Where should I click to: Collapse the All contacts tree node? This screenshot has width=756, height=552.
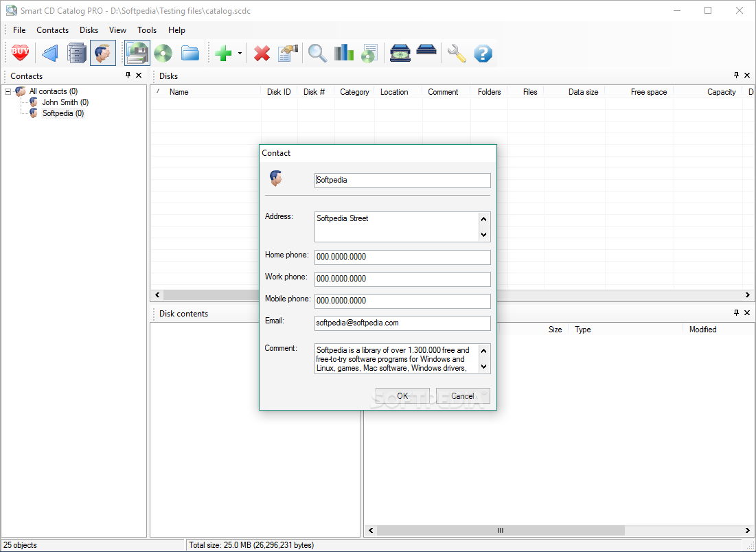(x=8, y=91)
